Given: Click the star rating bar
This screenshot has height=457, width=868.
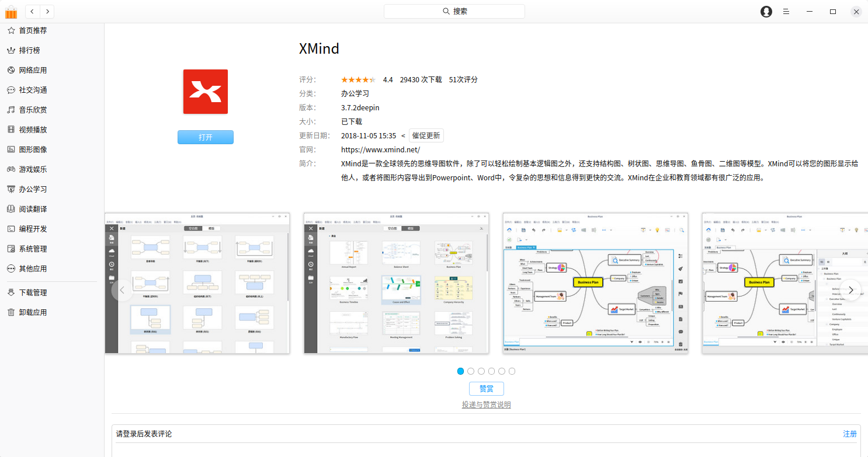Looking at the screenshot, I should [x=359, y=79].
